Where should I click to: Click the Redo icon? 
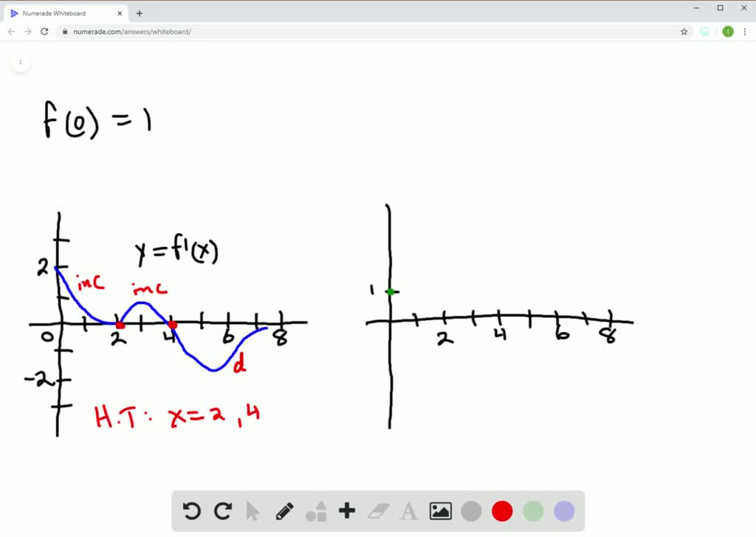222,510
